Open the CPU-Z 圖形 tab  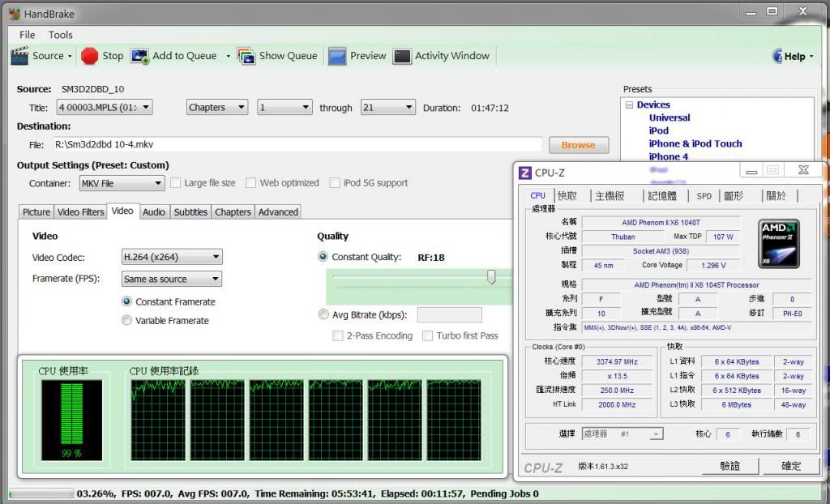coord(734,196)
